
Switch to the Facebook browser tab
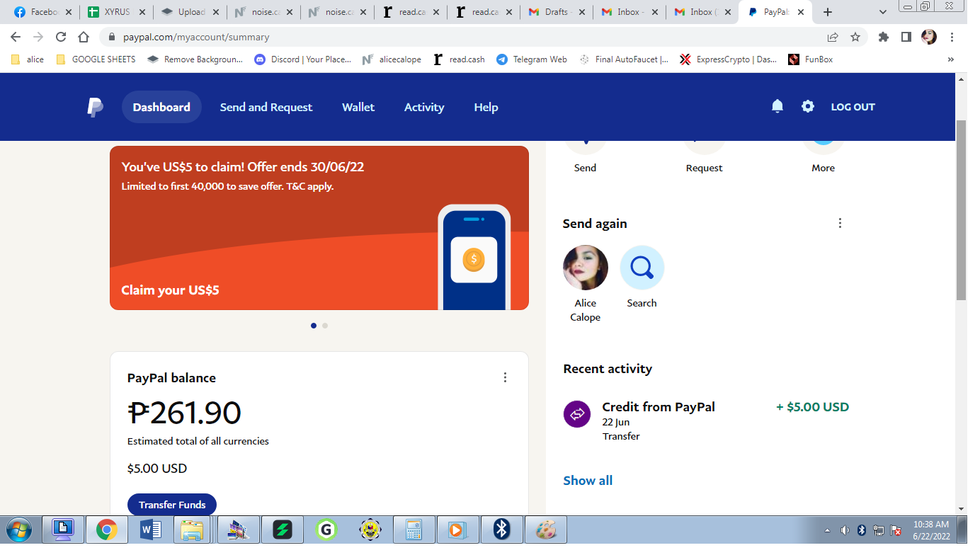(x=43, y=12)
